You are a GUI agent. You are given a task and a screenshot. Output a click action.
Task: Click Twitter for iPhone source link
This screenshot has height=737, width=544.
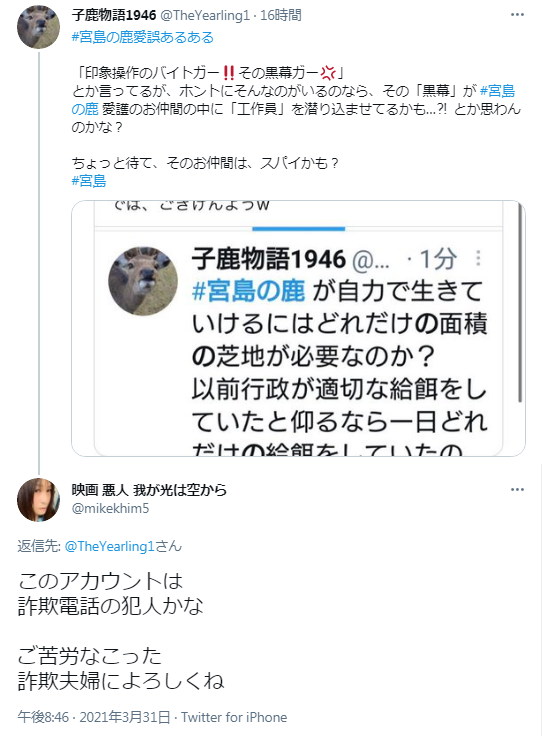[234, 717]
